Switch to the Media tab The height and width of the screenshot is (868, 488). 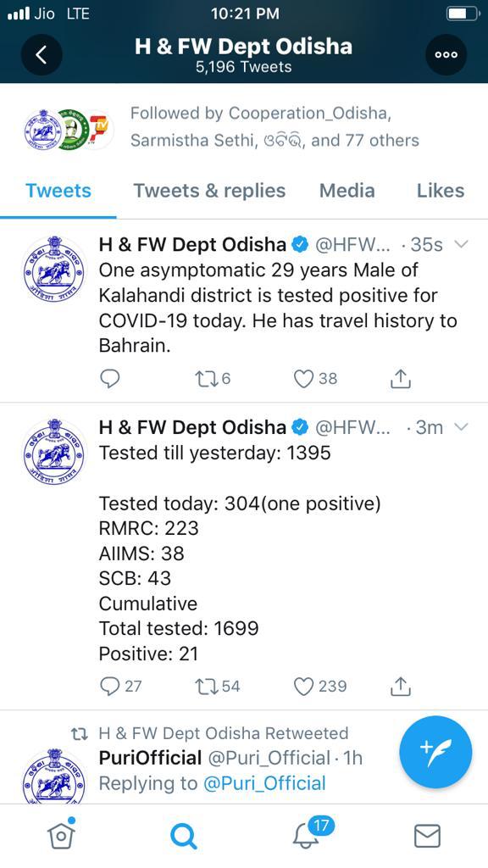[347, 191]
